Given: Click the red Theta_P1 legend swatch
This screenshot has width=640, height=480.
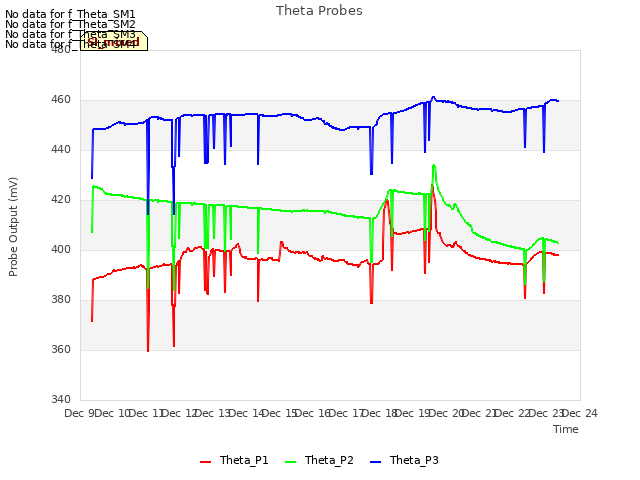Looking at the screenshot, I should [205, 462].
